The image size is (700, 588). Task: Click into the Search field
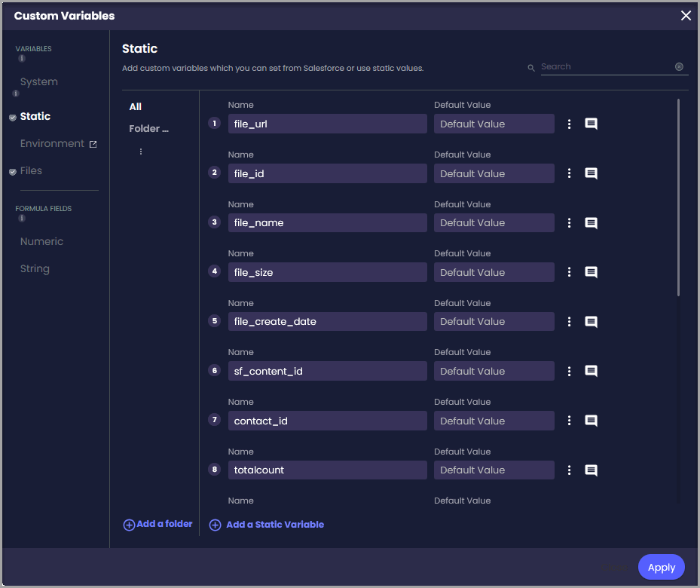pyautogui.click(x=607, y=66)
